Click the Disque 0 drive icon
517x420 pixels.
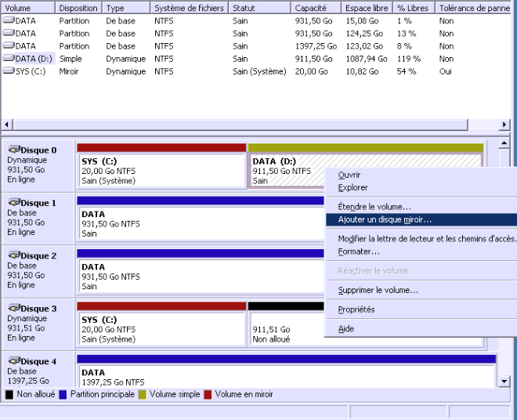(x=14, y=150)
